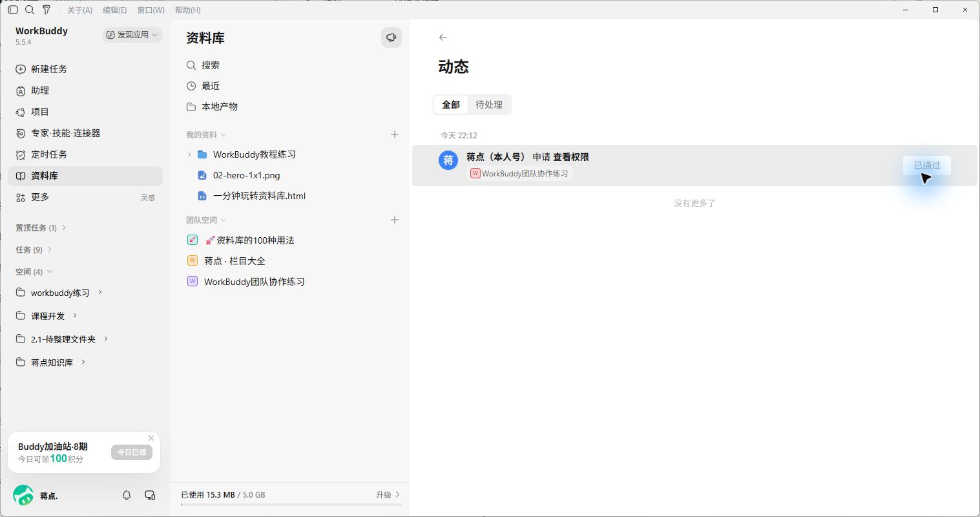This screenshot has height=517, width=980.
Task: Expand the 置顶任务 (1) section
Action: (41, 227)
